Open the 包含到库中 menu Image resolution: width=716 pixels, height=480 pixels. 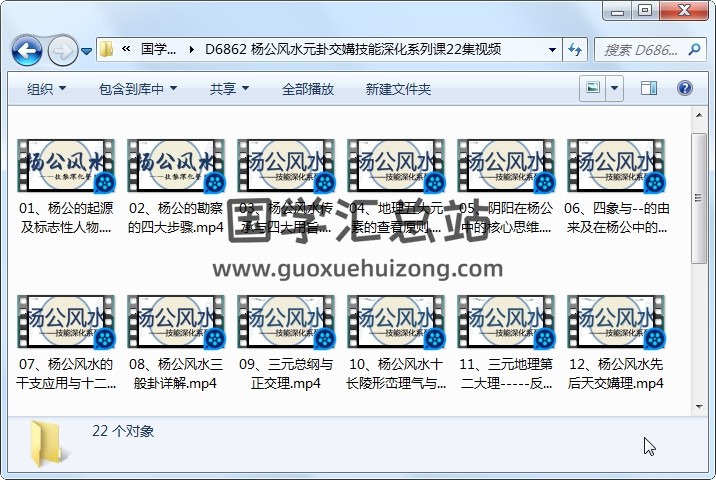138,89
